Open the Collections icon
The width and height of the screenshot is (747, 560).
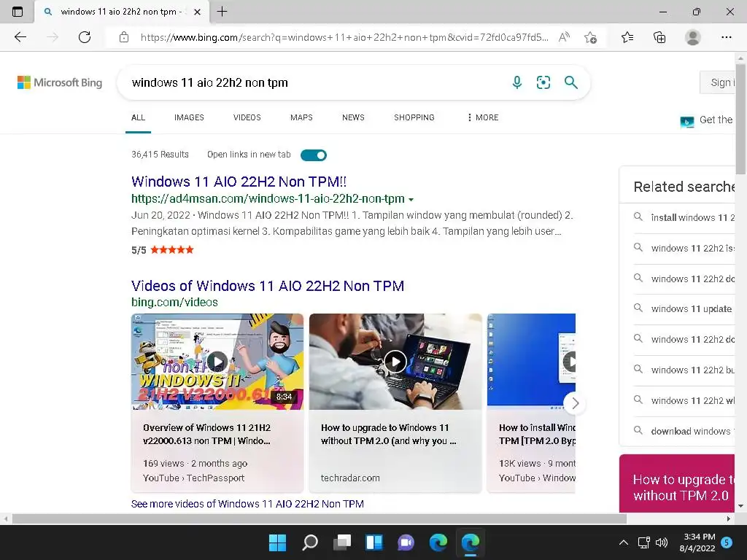659,37
